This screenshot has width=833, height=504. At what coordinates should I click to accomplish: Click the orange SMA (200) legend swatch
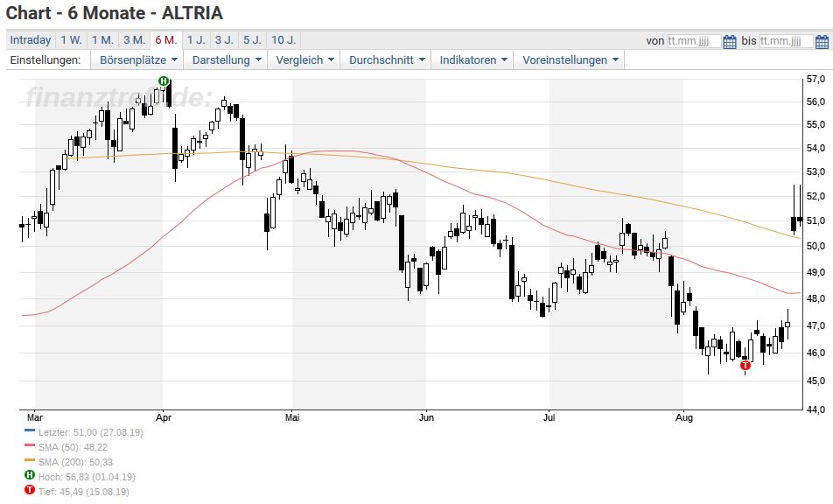[x=30, y=460]
